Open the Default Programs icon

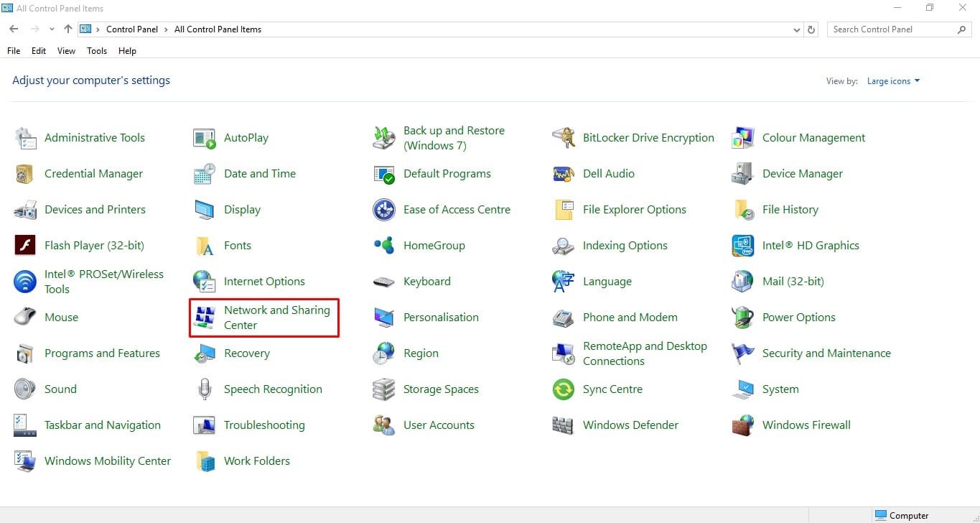(x=384, y=174)
